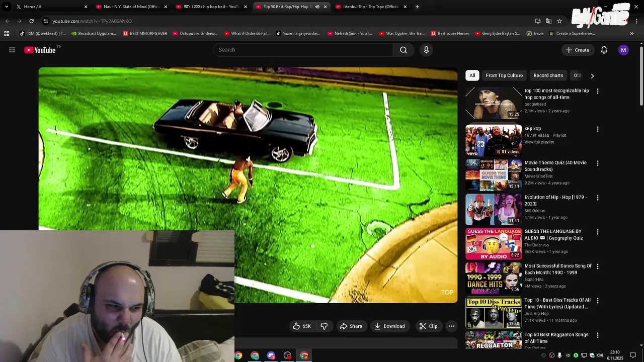Screen dimensions: 644x362
Task: Open options for Evolution of Hip-Hop video
Action: (597, 198)
